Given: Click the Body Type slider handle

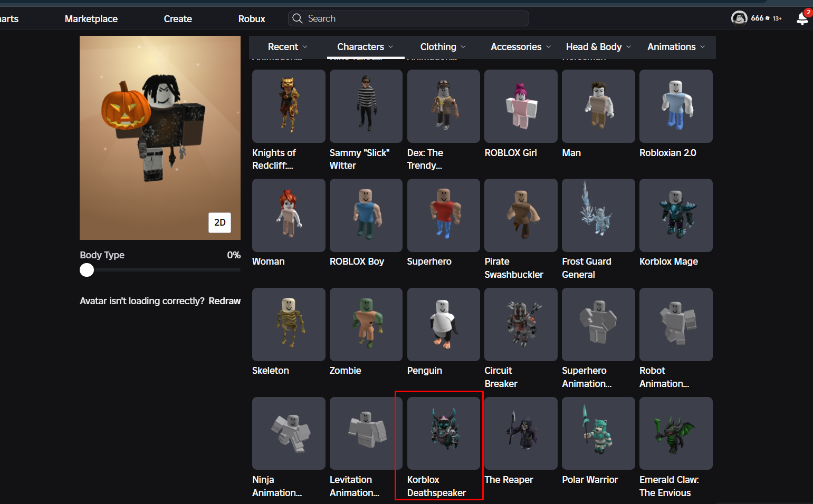Looking at the screenshot, I should click(x=87, y=270).
